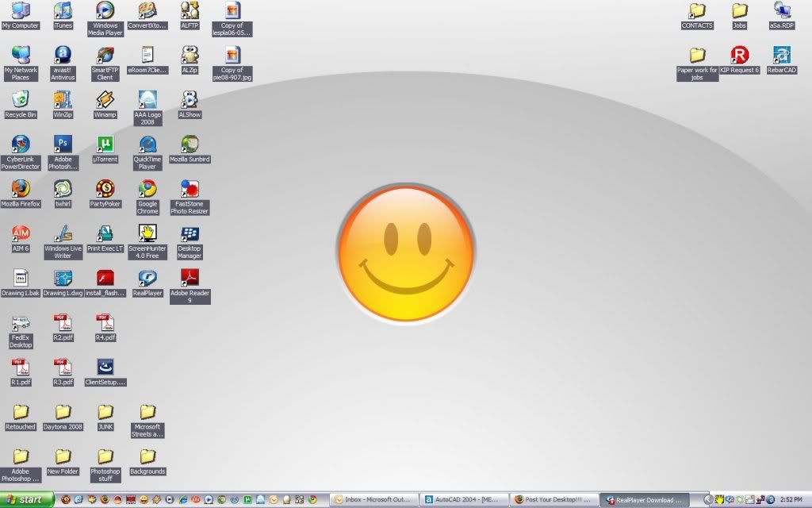The width and height of the screenshot is (812, 508).
Task: Select the ALFTP desktop shortcut
Action: point(190,16)
